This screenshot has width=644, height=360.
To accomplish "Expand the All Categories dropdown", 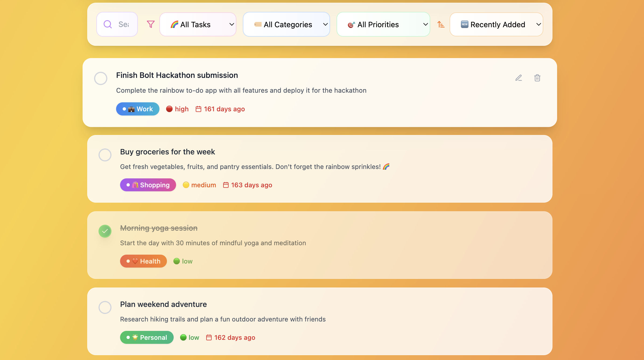I will point(286,25).
